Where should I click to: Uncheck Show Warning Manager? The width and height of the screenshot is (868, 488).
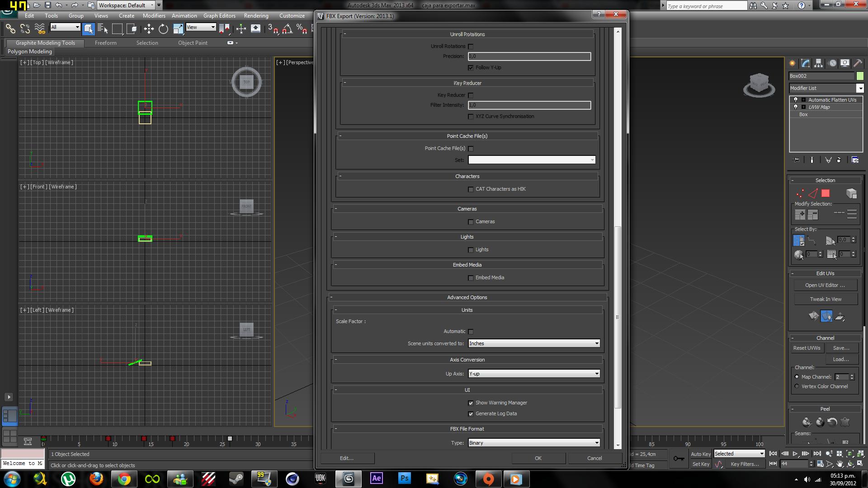point(471,403)
